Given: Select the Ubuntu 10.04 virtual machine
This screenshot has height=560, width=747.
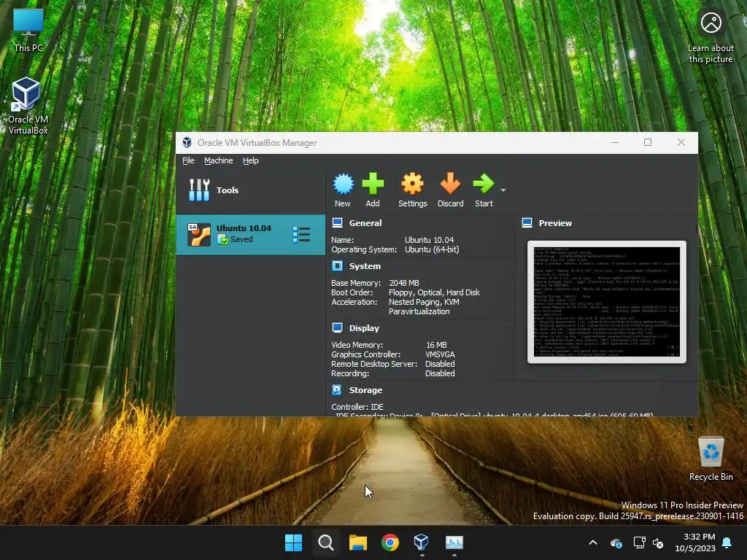Looking at the screenshot, I should (x=251, y=234).
